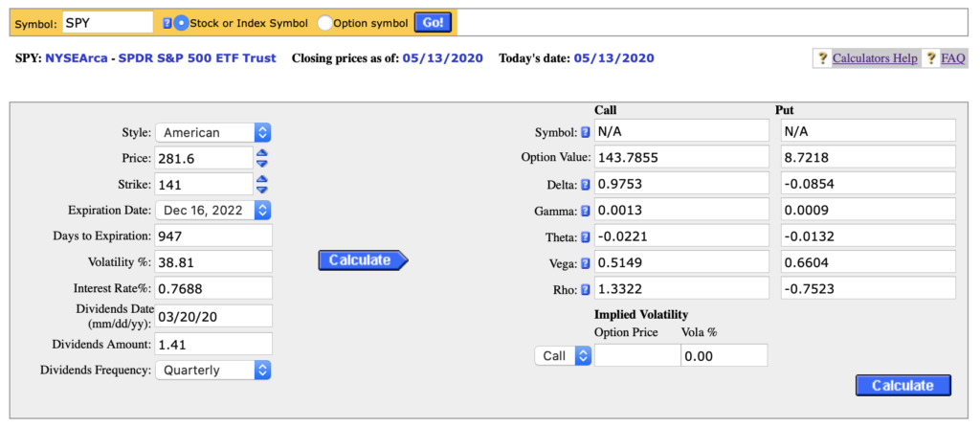Click the help icon next to Symbol field
Screen dimensions: 980x427
pos(167,23)
